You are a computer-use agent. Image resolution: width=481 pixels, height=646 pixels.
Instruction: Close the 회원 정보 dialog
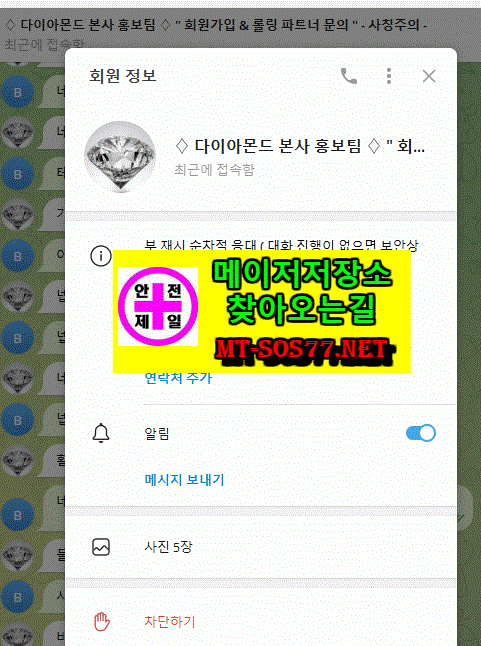(429, 76)
